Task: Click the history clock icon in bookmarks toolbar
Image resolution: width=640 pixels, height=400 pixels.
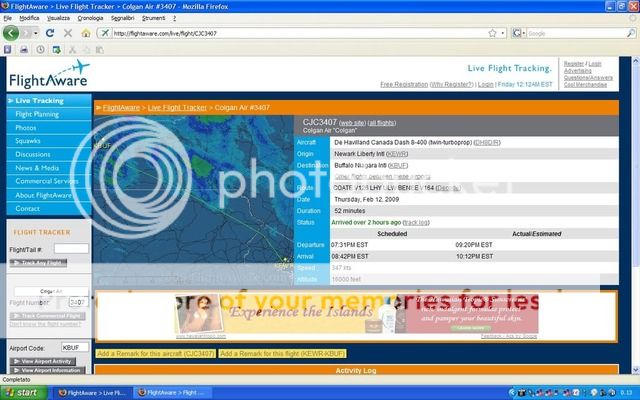Action: tap(39, 49)
